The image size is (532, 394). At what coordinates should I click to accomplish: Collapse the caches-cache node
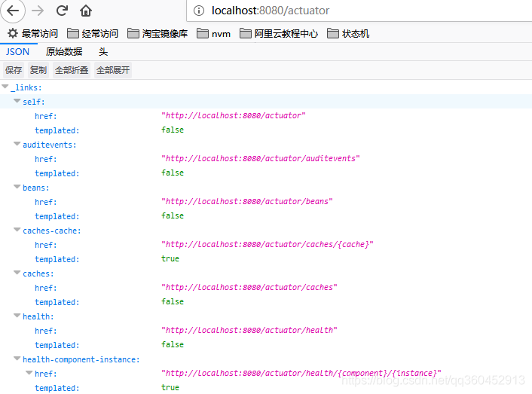tap(17, 230)
